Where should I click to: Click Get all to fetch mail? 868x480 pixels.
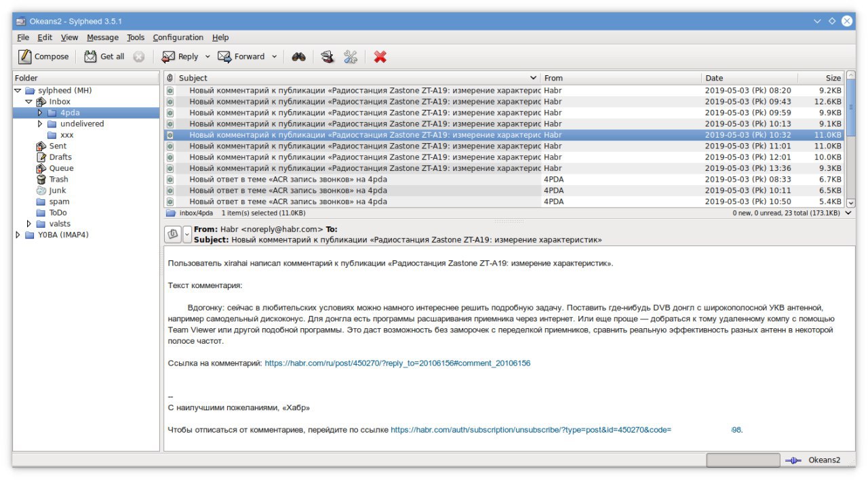pyautogui.click(x=104, y=57)
